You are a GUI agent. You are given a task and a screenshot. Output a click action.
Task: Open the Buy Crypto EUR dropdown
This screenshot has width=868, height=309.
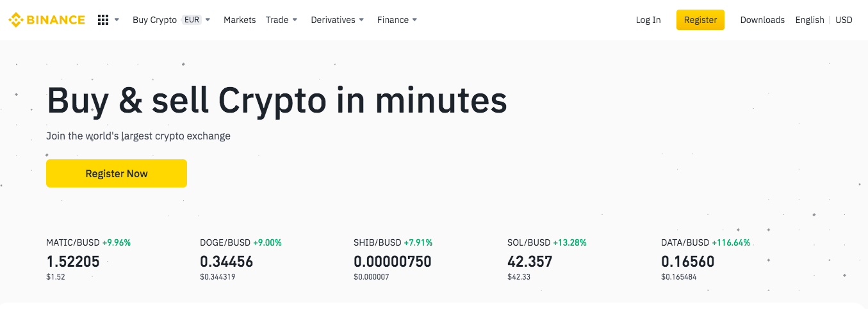[x=172, y=20]
